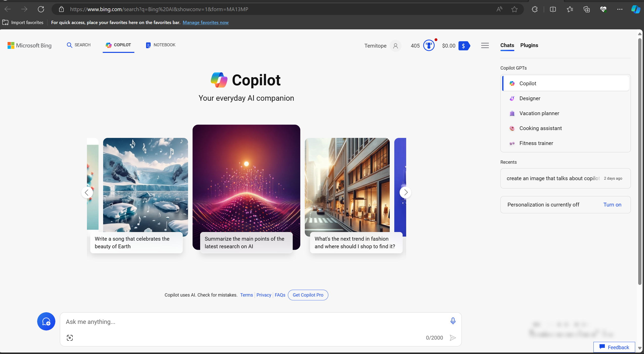
Task: Click the camera scan icon near input
Action: coord(70,338)
